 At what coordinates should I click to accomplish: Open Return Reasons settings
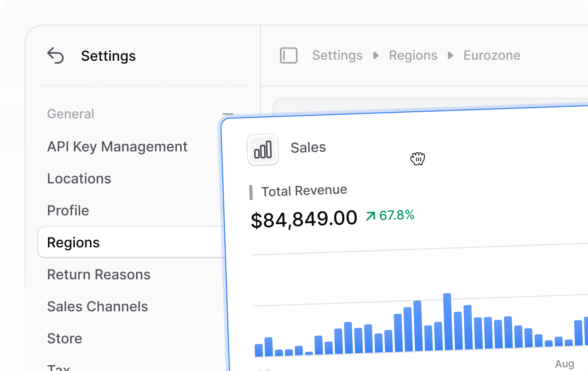click(99, 275)
